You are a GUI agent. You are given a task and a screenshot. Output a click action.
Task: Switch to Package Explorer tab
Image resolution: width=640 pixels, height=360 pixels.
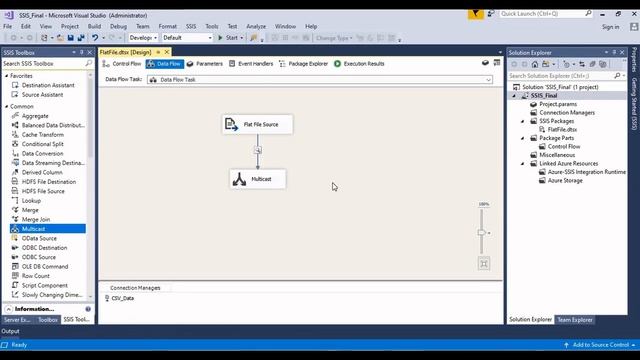tap(303, 64)
